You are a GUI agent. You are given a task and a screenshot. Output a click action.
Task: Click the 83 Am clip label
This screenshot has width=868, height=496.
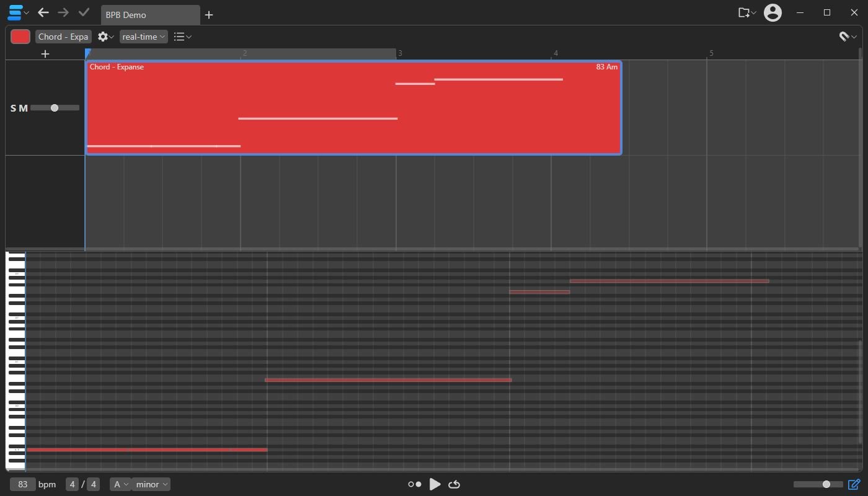607,67
